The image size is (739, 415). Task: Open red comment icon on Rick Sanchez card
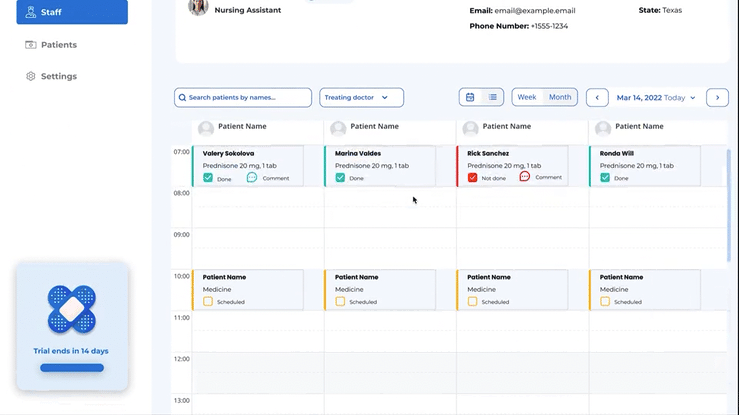point(525,176)
